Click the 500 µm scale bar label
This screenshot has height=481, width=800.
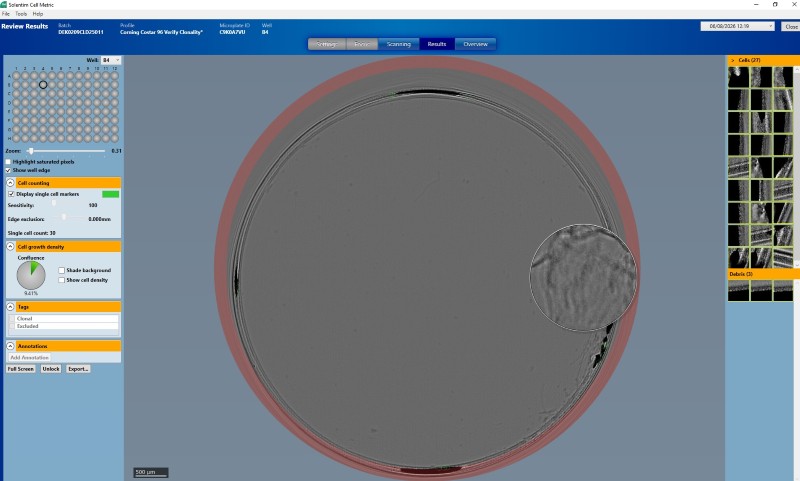(x=145, y=472)
